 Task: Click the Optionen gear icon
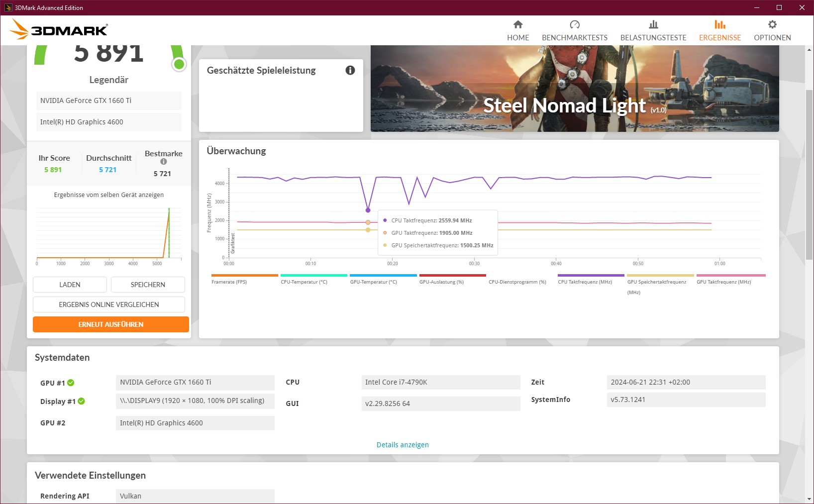772,24
